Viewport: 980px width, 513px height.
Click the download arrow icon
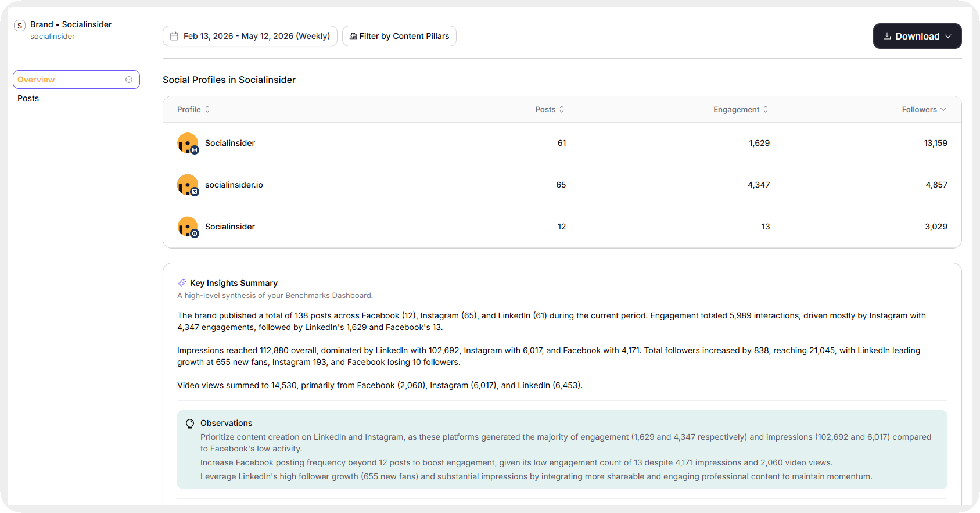pyautogui.click(x=887, y=36)
